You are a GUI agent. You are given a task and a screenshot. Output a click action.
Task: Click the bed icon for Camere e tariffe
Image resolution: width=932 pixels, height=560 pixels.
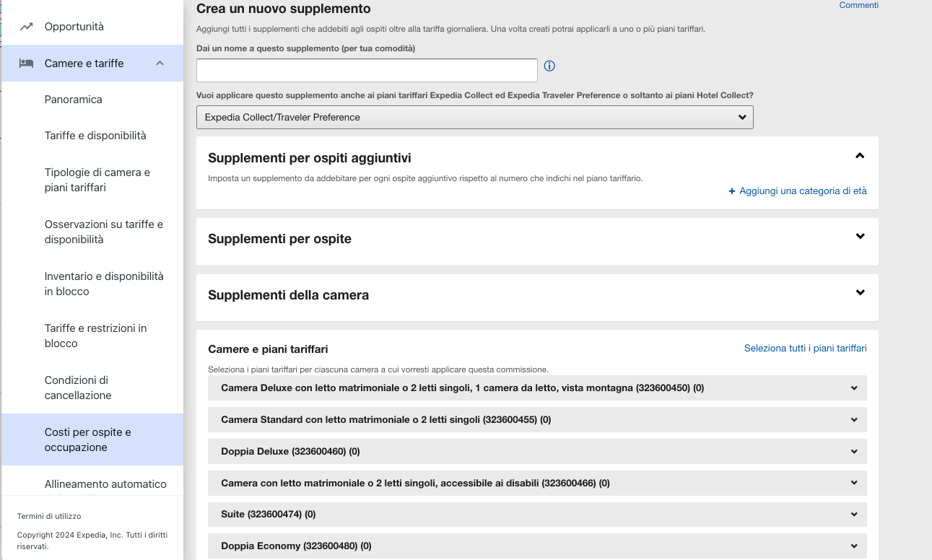26,64
